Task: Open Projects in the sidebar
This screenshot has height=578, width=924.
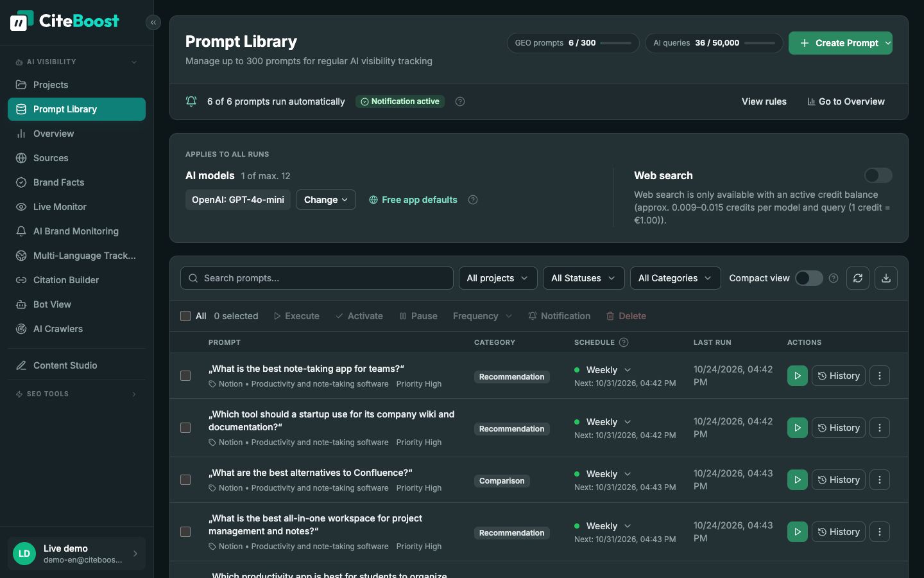Action: 76,85
